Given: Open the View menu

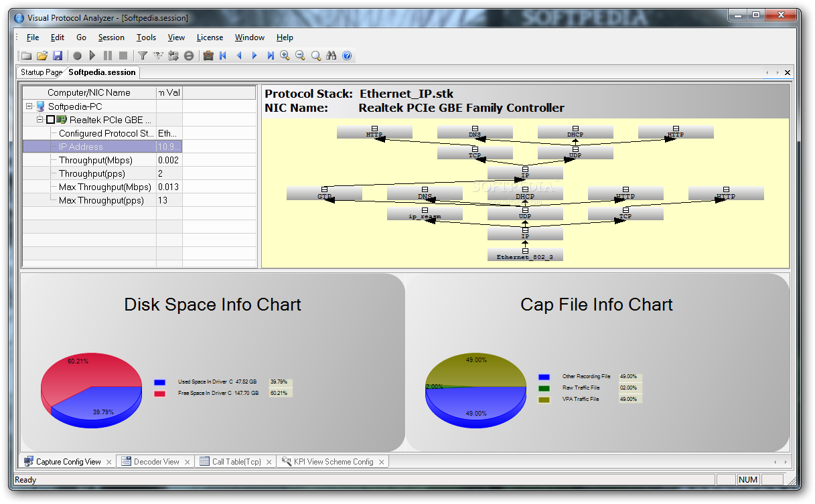Looking at the screenshot, I should click(x=176, y=37).
